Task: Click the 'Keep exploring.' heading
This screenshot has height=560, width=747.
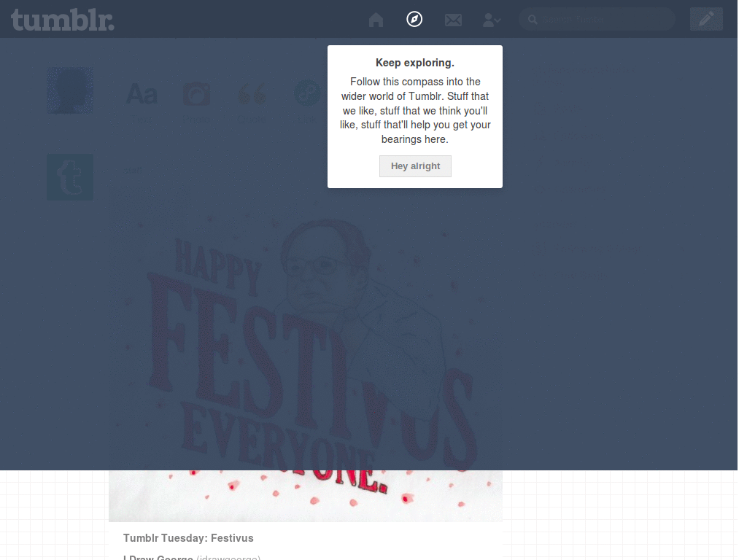Action: (415, 63)
